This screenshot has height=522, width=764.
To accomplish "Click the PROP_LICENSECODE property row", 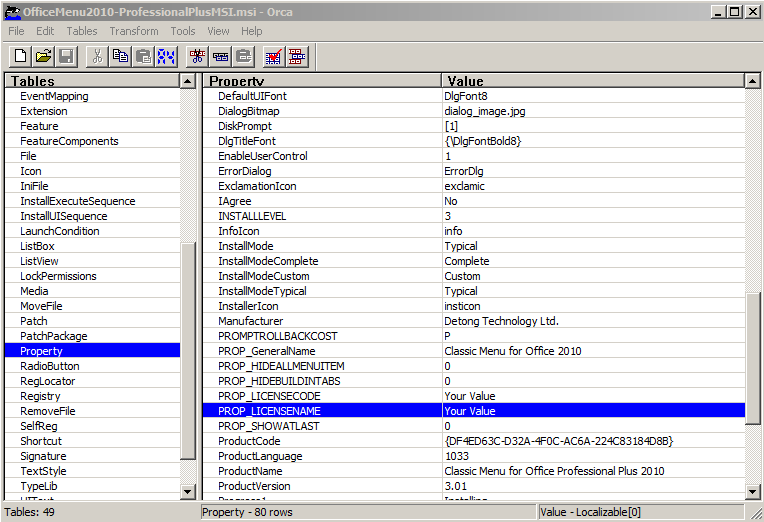I will pos(474,396).
